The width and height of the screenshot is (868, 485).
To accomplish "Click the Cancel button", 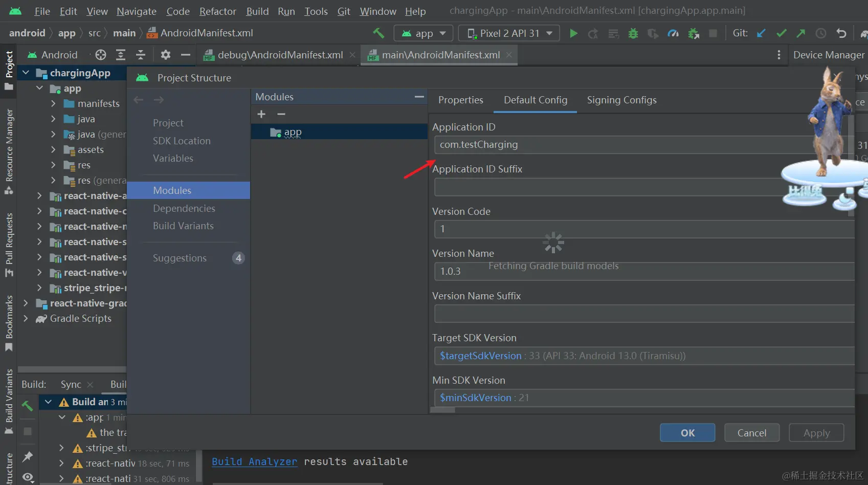I will 752,433.
